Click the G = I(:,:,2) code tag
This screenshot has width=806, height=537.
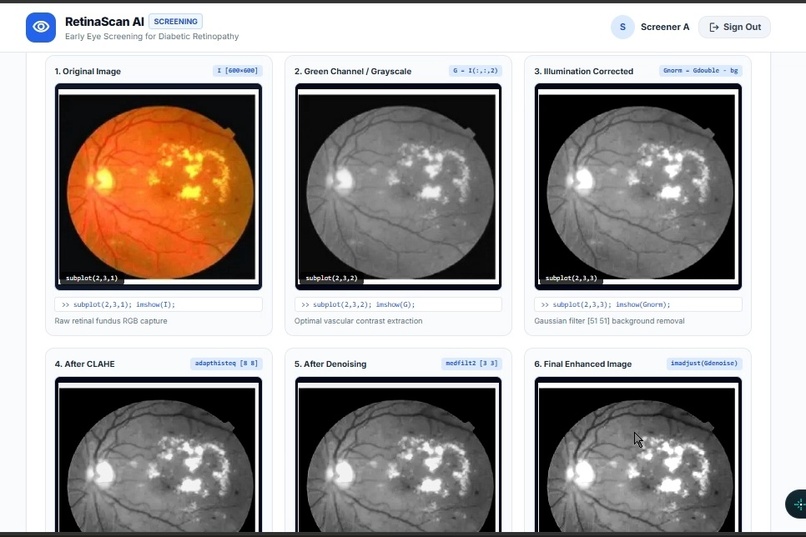[x=475, y=71]
